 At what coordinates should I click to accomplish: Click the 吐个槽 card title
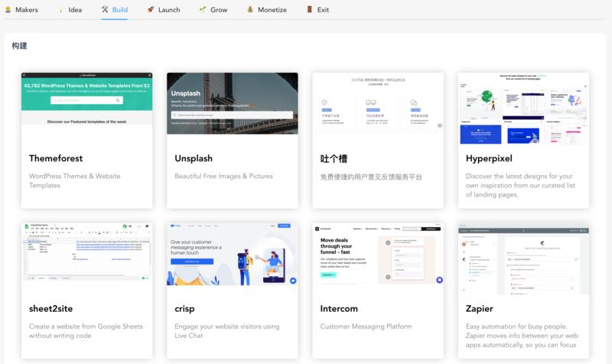pos(334,159)
